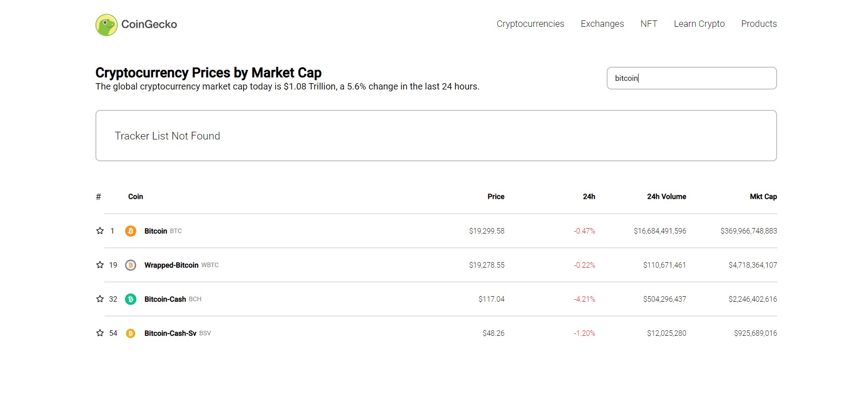The width and height of the screenshot is (868, 403).
Task: Open the Cryptocurrencies menu
Action: pos(530,24)
